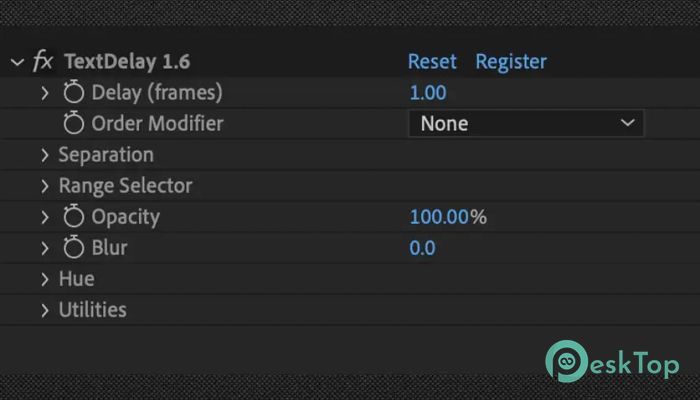Expand the Hue group
The width and height of the screenshot is (700, 400).
tap(45, 279)
